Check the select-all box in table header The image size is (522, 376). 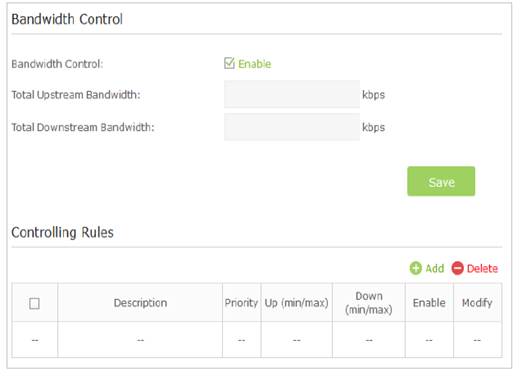coord(34,303)
